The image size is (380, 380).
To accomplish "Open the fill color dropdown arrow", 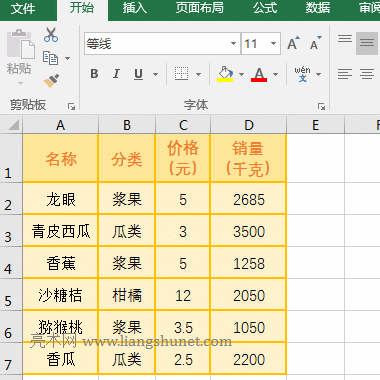I will (241, 74).
